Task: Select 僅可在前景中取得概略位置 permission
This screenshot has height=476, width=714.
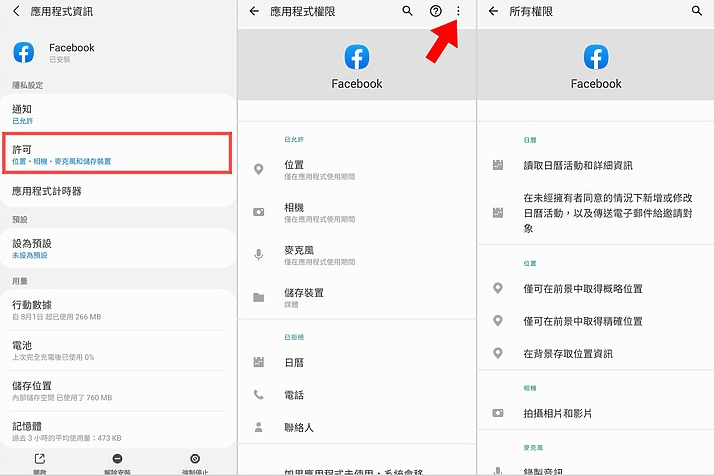Action: (596, 289)
